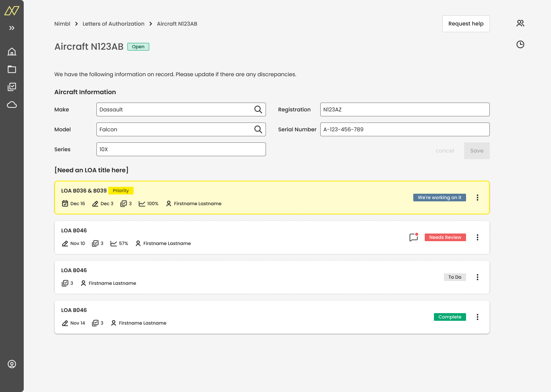Click the Make input field with Dassault

pyautogui.click(x=181, y=109)
